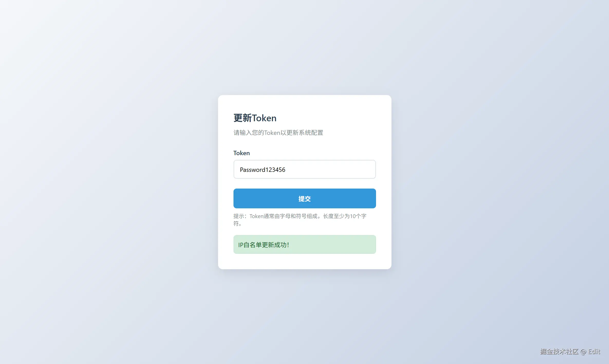Click the word 更新 in the card heading
The image size is (609, 364).
coord(242,118)
